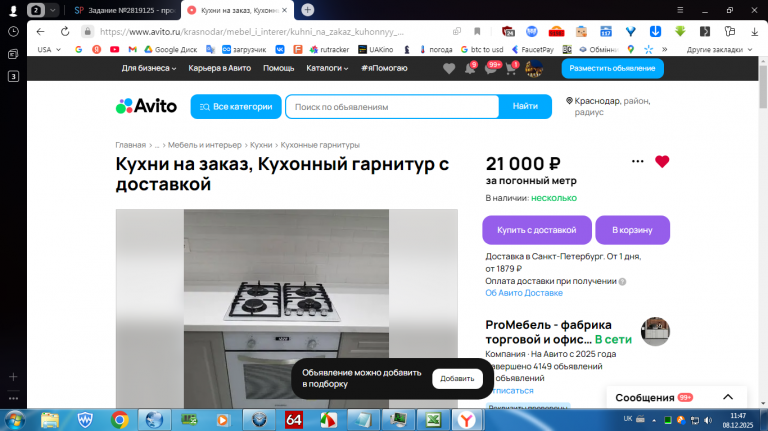The height and width of the screenshot is (431, 768).
Task: Open Карьера в Авито link
Action: click(x=219, y=68)
